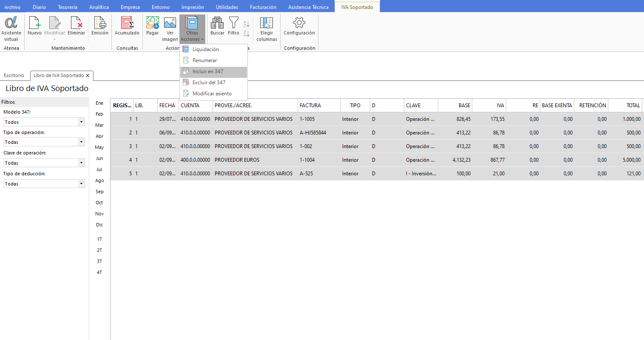644x340 pixels.
Task: Click the Pagar action icon
Action: tap(152, 26)
